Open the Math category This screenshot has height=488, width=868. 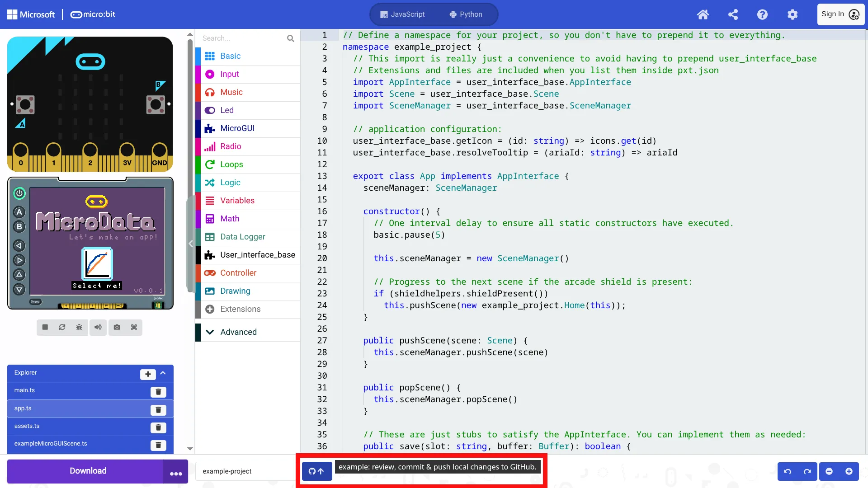248,219
